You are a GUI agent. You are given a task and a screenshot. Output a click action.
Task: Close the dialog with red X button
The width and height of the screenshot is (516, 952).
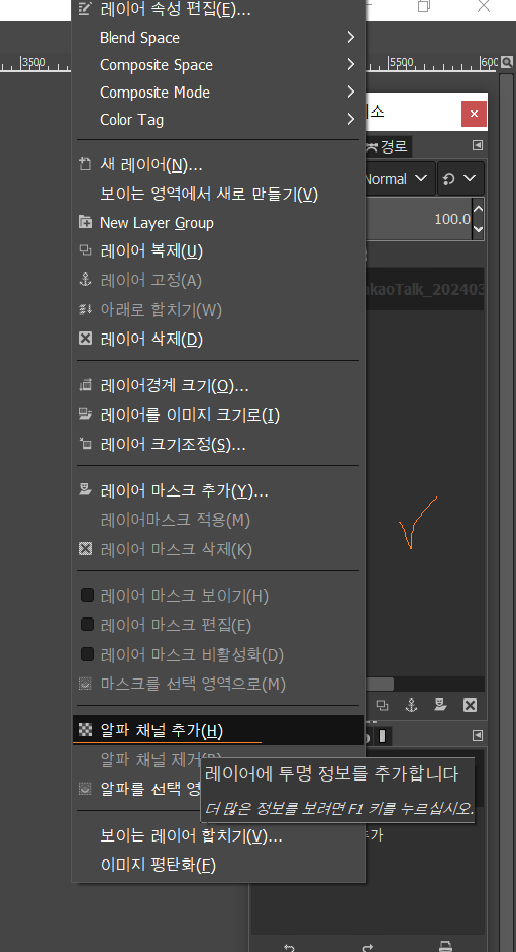[x=474, y=114]
